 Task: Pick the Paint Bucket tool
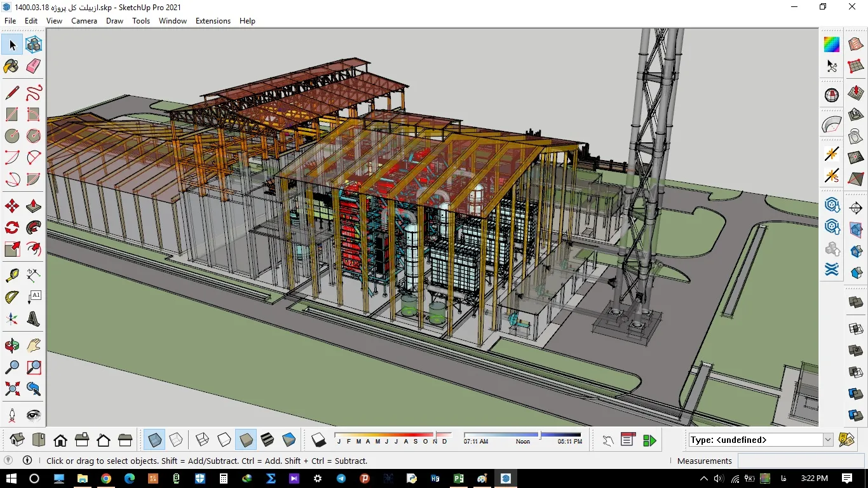click(x=11, y=66)
